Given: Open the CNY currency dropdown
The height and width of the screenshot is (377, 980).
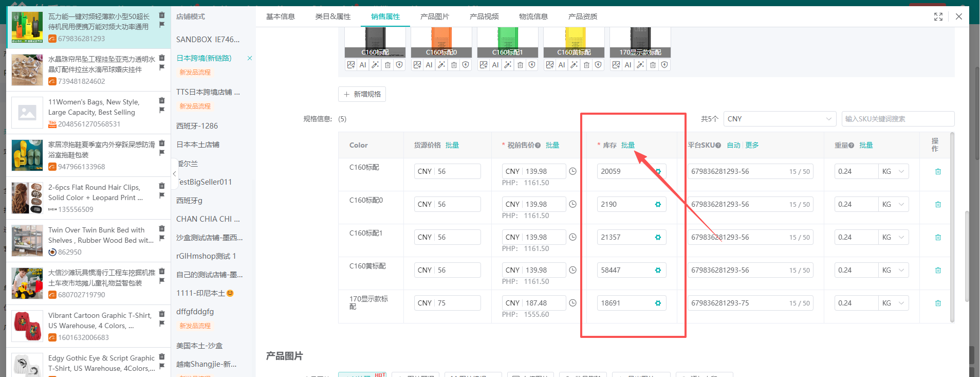Looking at the screenshot, I should pyautogui.click(x=779, y=119).
